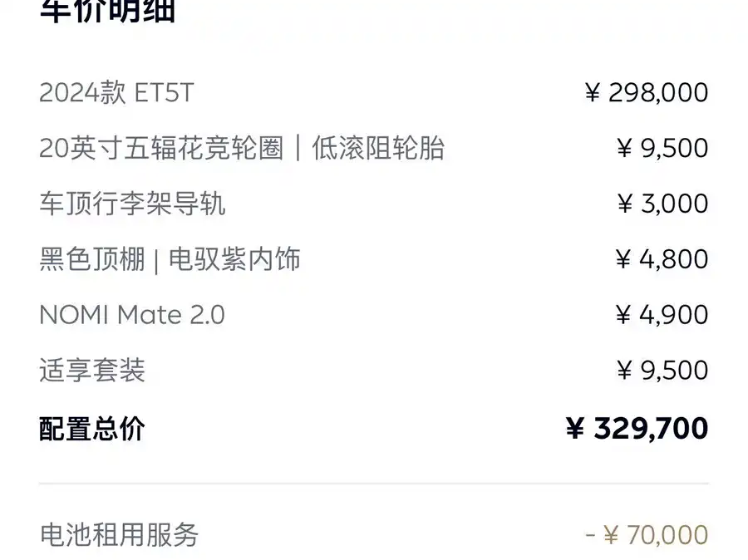Select the 适享套装 package item
Viewport: 748px width, 560px height.
[x=92, y=371]
